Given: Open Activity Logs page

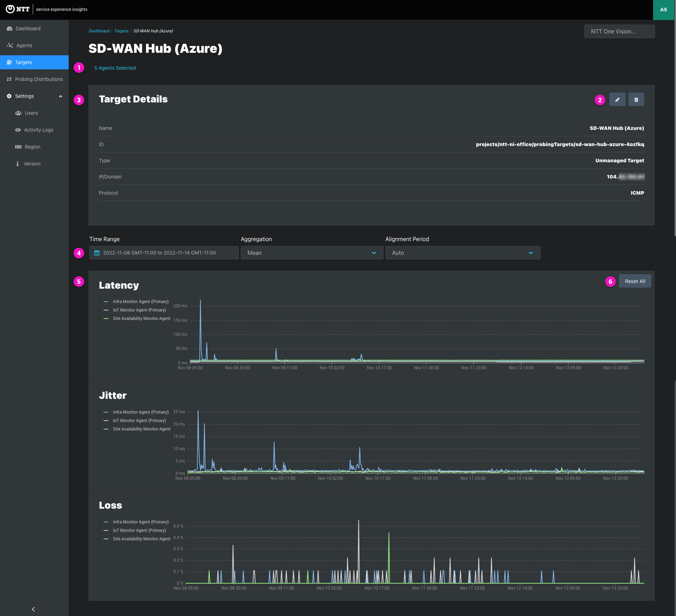Looking at the screenshot, I should pyautogui.click(x=34, y=130).
